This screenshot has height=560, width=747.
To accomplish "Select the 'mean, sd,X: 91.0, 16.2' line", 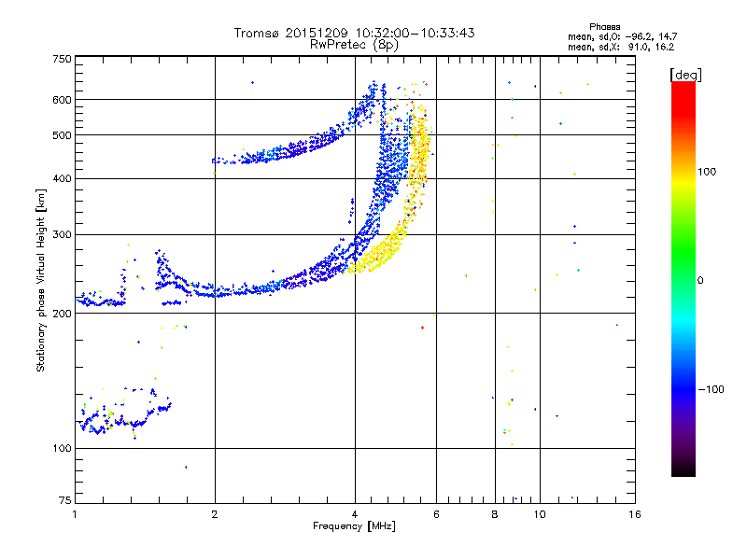I will (x=621, y=47).
